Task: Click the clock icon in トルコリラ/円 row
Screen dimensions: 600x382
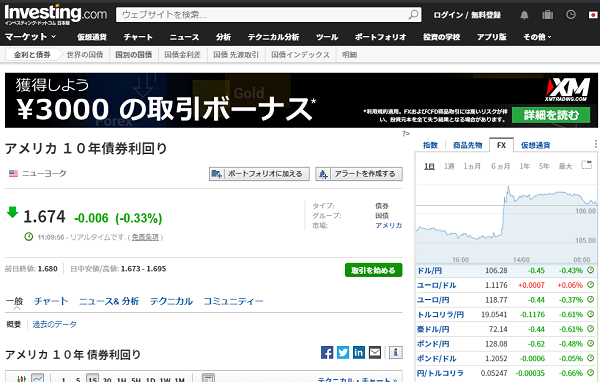Action: tap(590, 314)
